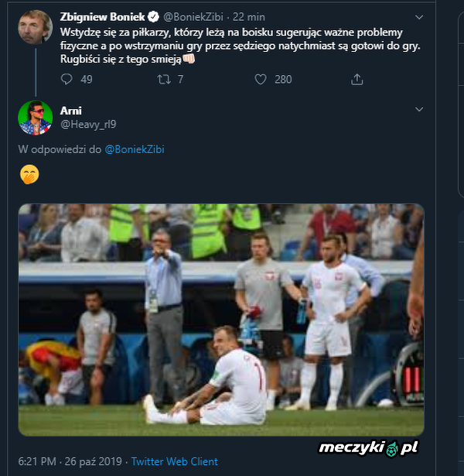Like Zbigniew Boniek's tweet with the heart
This screenshot has height=476, width=464.
coord(261,79)
